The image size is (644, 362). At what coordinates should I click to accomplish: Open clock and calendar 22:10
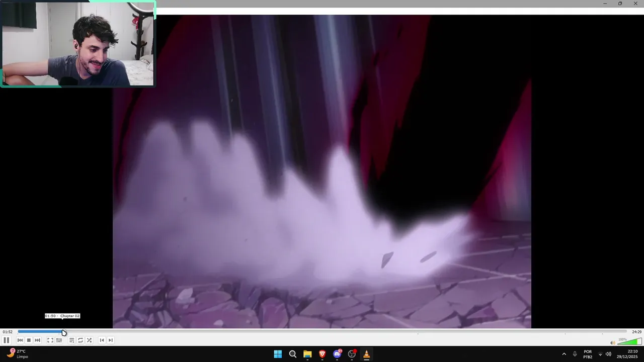tap(627, 354)
